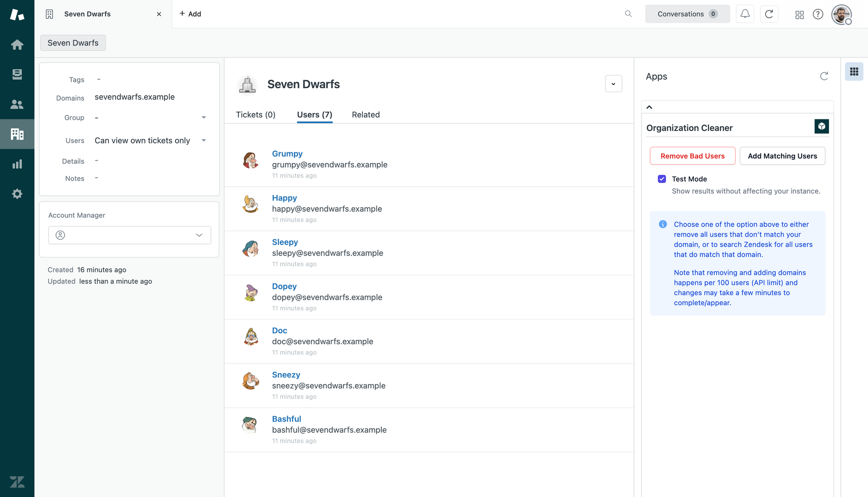Open the Home icon in sidebar
Image resolution: width=868 pixels, height=497 pixels.
[x=17, y=45]
